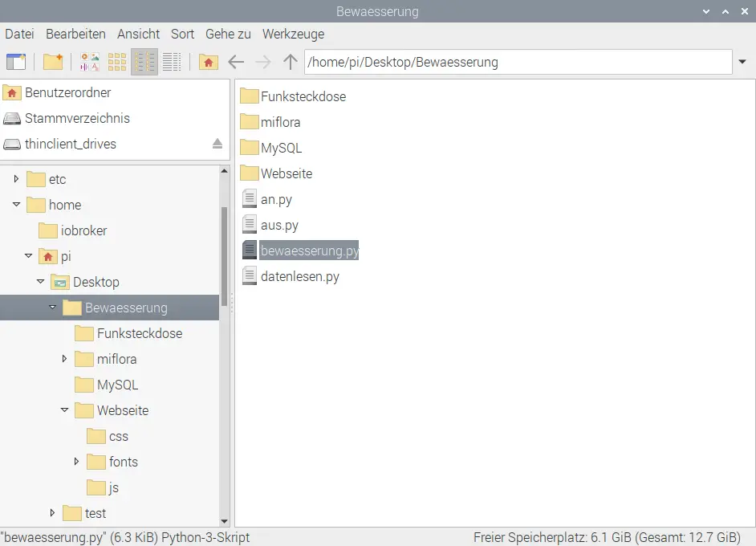This screenshot has width=756, height=546.
Task: Select datenlesen.py file icon
Action: pyautogui.click(x=250, y=276)
